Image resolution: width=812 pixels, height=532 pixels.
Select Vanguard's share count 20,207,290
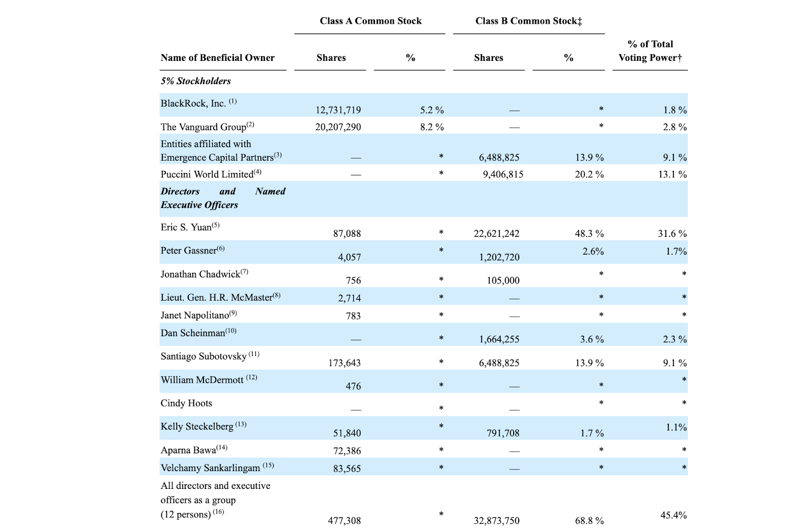338,127
